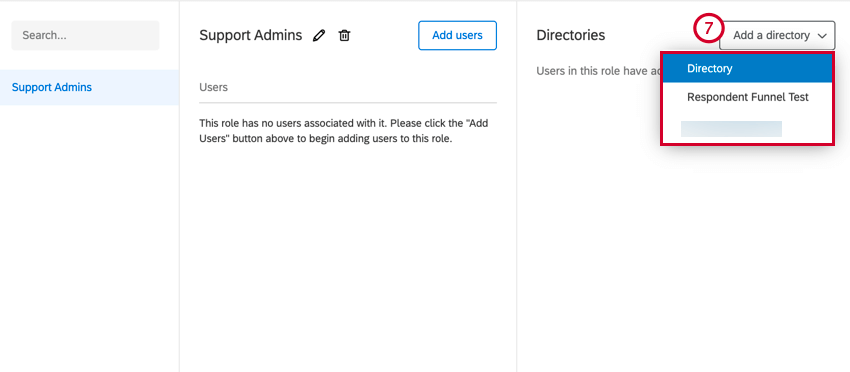The image size is (850, 372).
Task: Click the Users column header
Action: [214, 87]
